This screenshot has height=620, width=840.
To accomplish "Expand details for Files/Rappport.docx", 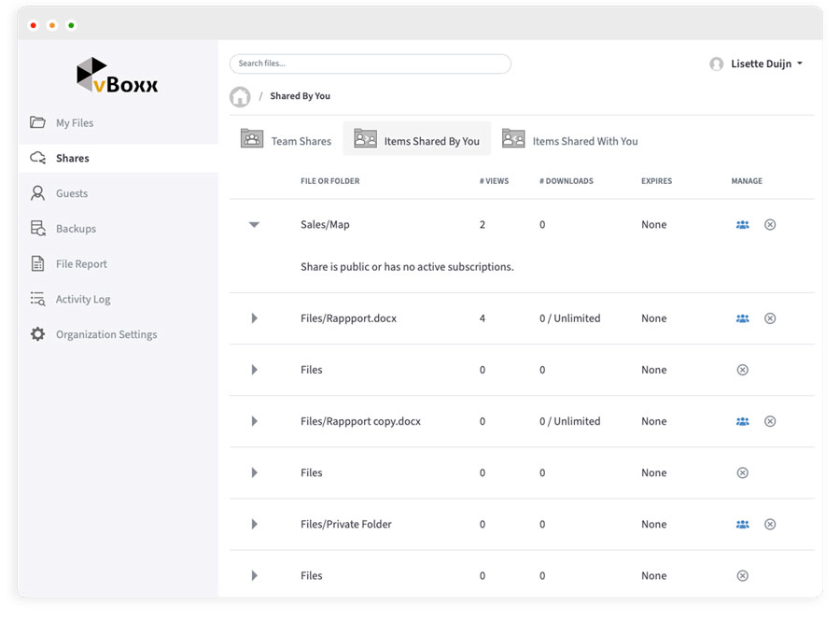I will (x=254, y=317).
